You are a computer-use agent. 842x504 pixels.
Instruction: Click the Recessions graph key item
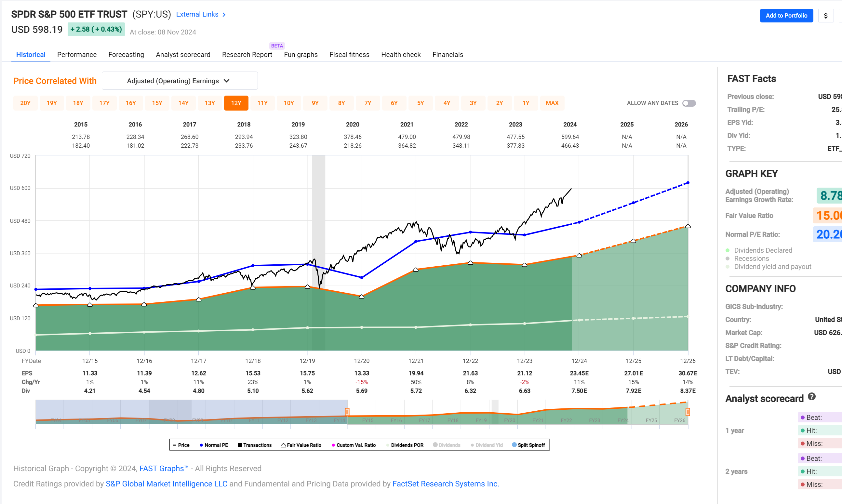pos(747,259)
